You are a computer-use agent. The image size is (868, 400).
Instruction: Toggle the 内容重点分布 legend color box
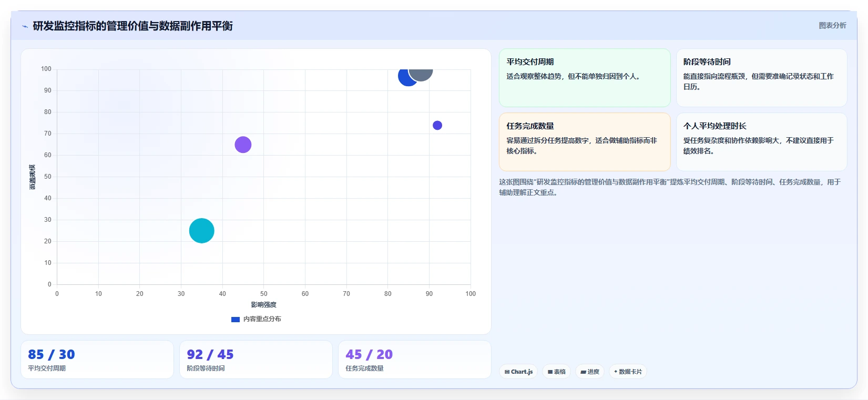(236, 319)
